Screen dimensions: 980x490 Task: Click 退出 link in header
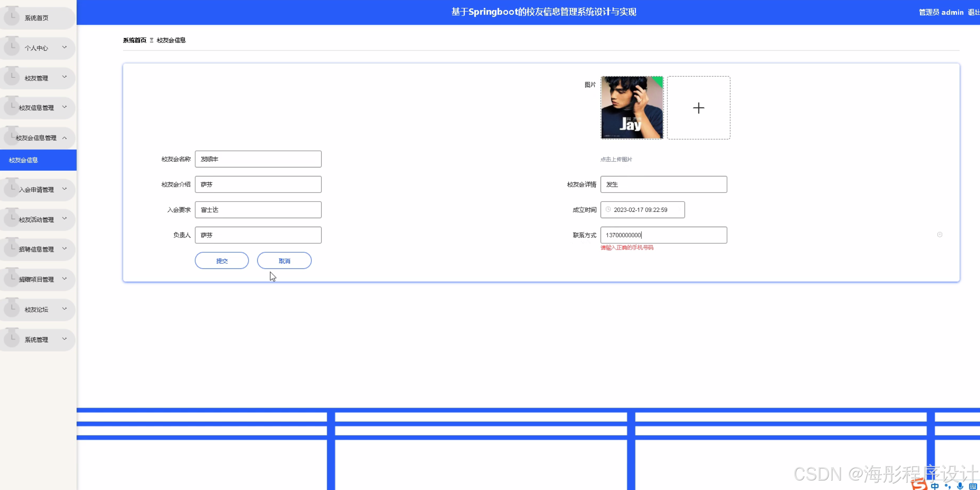coord(973,12)
